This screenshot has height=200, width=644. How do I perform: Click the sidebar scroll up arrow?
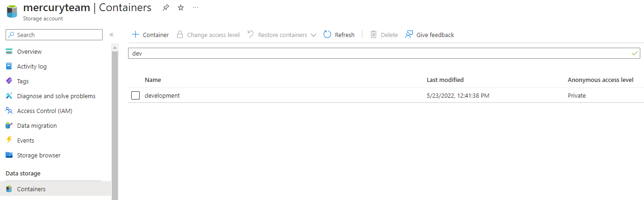115,47
